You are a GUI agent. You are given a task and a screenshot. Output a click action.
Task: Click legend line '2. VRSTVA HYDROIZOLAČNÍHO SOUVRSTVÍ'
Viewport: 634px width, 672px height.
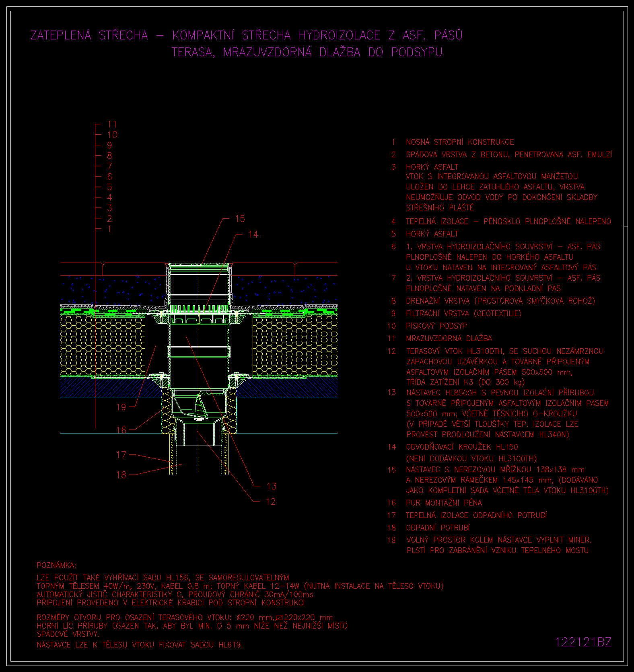click(479, 278)
